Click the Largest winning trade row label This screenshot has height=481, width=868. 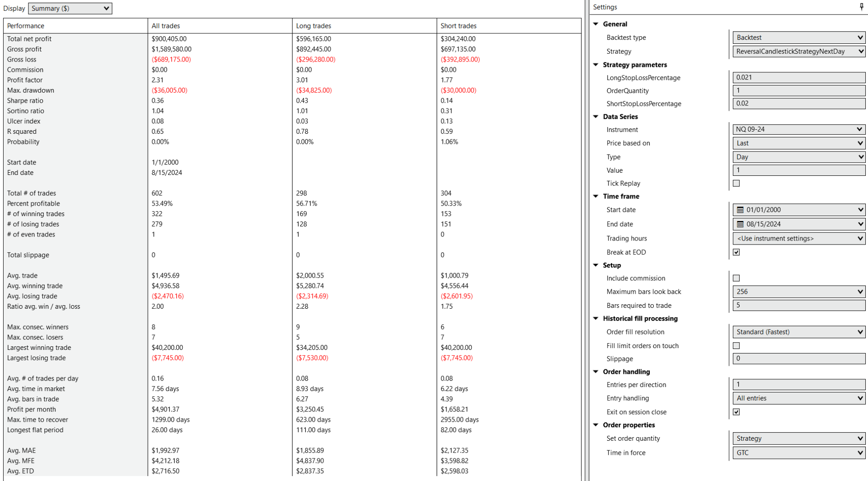pyautogui.click(x=39, y=348)
